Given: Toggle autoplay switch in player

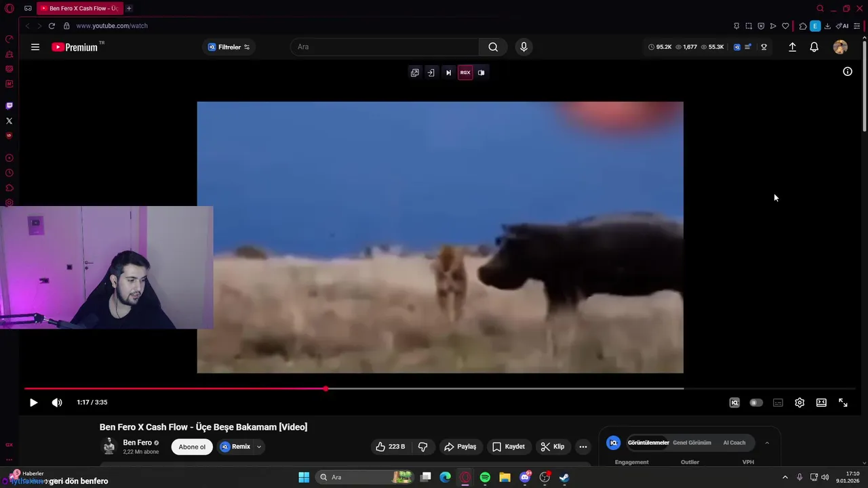Looking at the screenshot, I should (x=755, y=403).
